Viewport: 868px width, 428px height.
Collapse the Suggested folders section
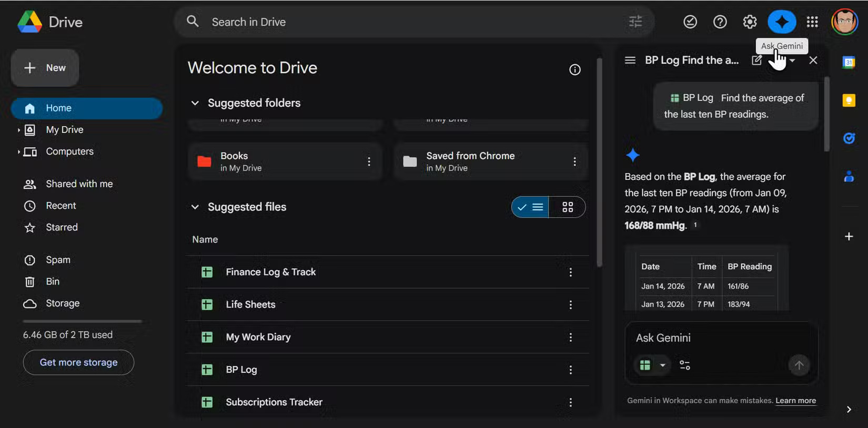195,103
